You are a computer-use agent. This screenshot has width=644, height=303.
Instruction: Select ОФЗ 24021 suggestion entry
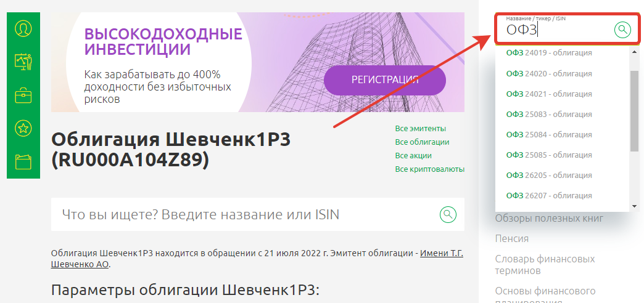point(548,94)
